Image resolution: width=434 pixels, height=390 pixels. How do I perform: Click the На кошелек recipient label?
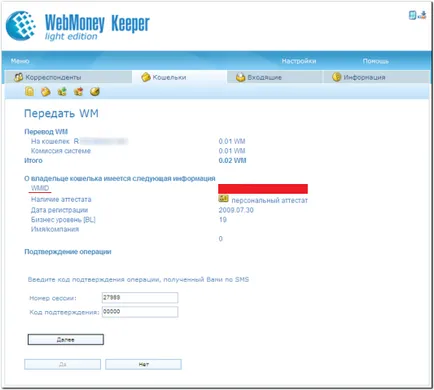tap(50, 141)
